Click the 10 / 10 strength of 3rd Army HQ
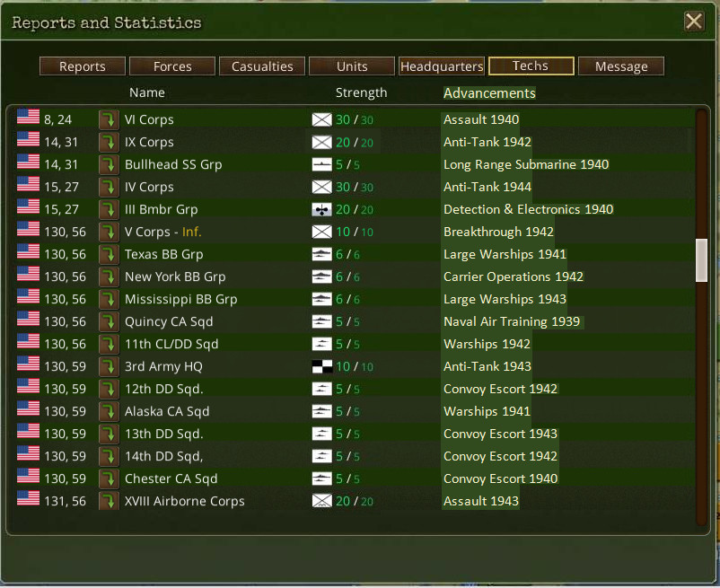The width and height of the screenshot is (720, 588). click(354, 367)
